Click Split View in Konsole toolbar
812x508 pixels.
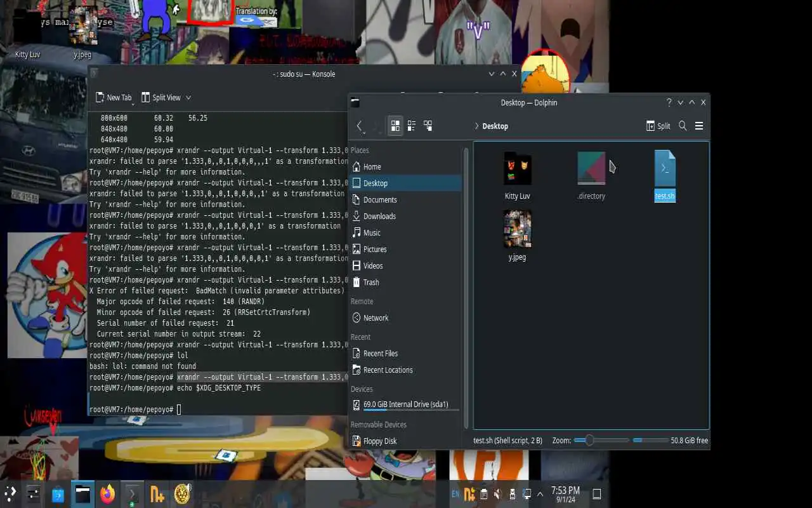[x=160, y=97]
